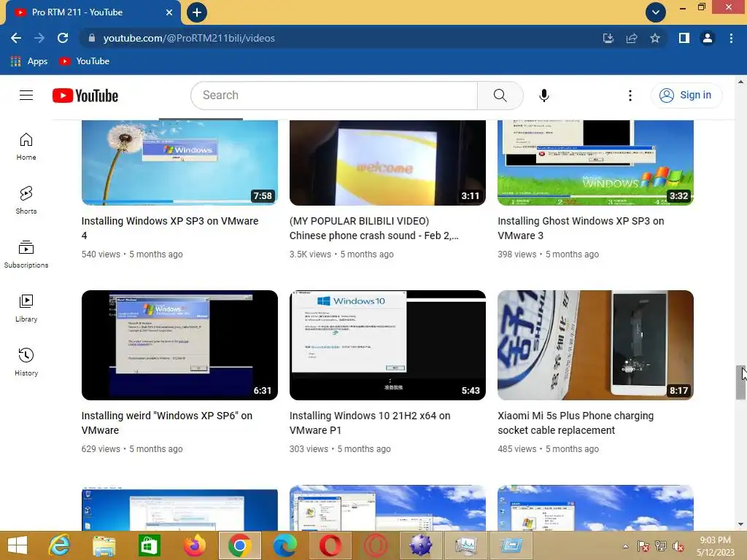The height and width of the screenshot is (560, 747).
Task: Click the YouTube logo
Action: click(85, 96)
